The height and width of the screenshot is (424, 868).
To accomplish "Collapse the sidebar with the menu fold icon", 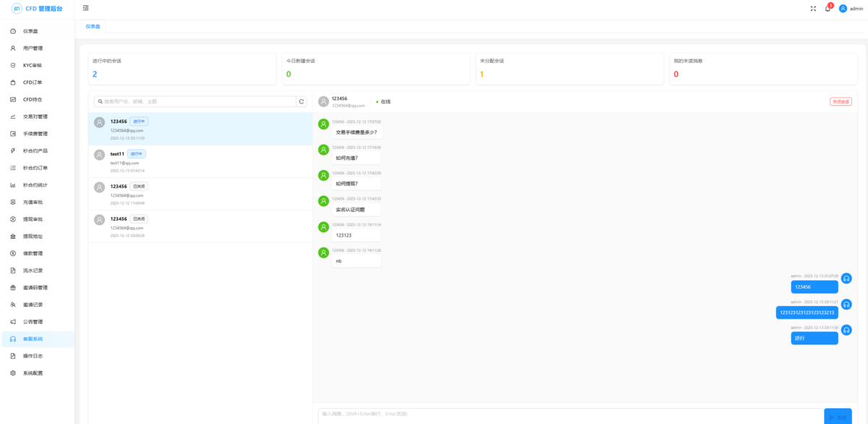I will point(86,8).
